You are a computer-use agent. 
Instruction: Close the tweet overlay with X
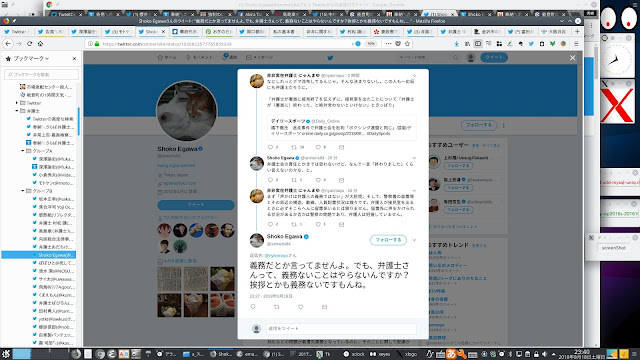coord(573,58)
